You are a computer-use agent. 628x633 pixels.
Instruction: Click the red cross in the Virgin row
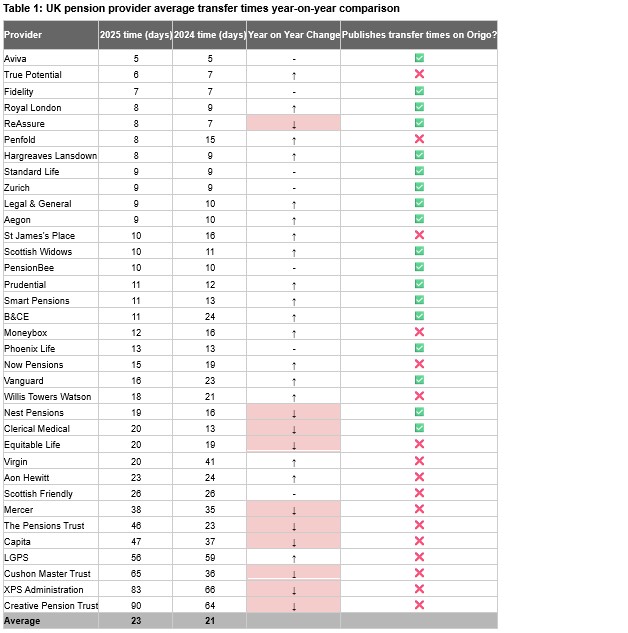[x=419, y=461]
